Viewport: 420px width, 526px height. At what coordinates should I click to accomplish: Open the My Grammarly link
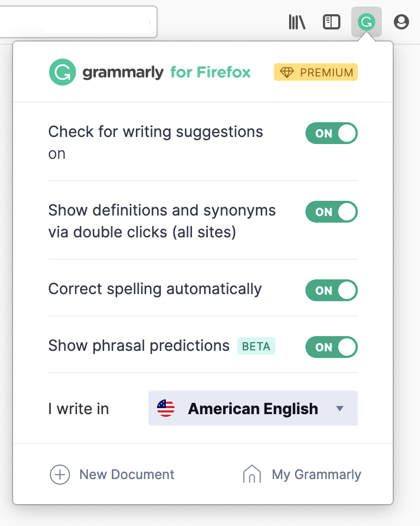316,475
